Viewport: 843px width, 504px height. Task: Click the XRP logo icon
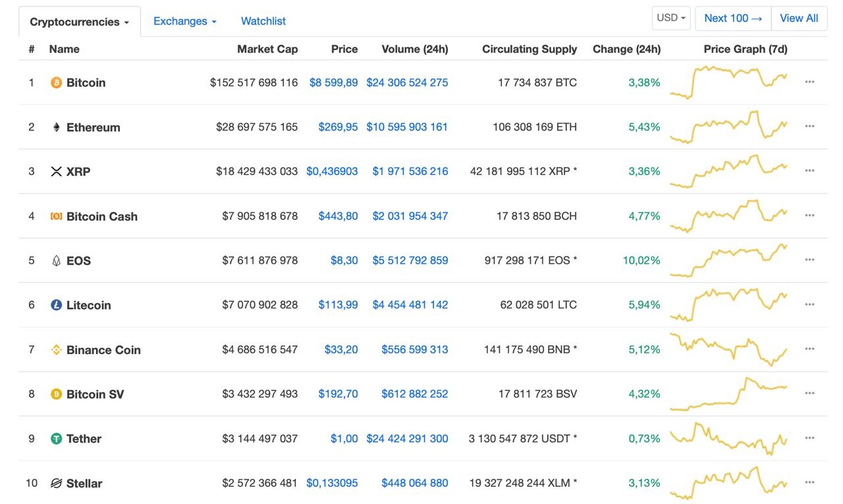(x=56, y=172)
